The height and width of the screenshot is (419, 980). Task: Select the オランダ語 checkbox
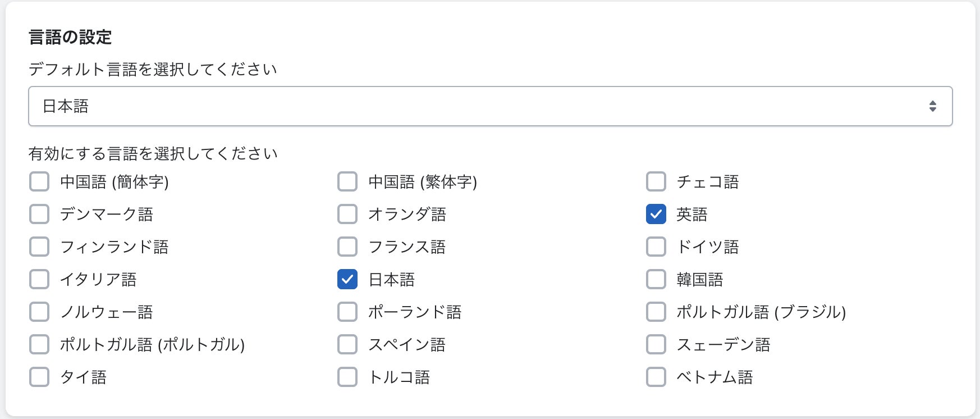347,214
